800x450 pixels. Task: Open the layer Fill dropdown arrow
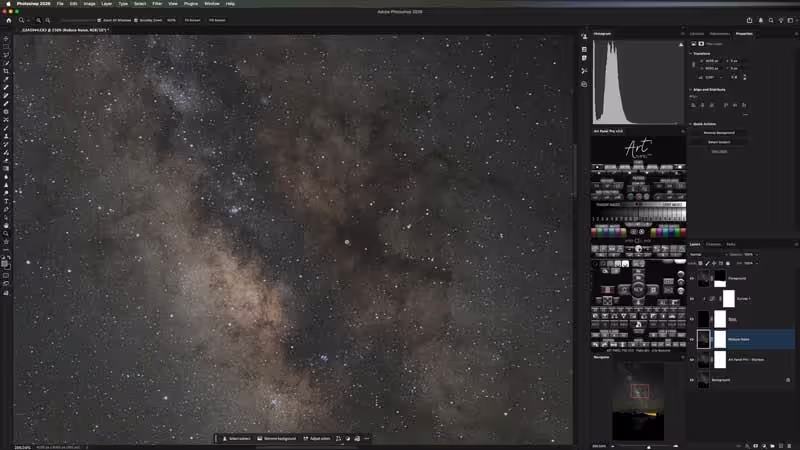click(x=756, y=263)
